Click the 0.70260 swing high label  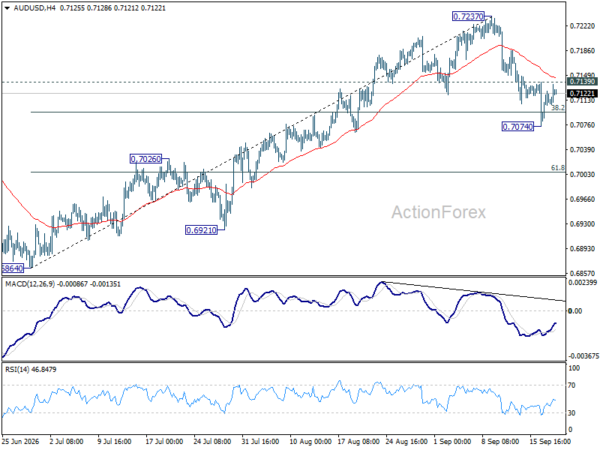pos(146,159)
